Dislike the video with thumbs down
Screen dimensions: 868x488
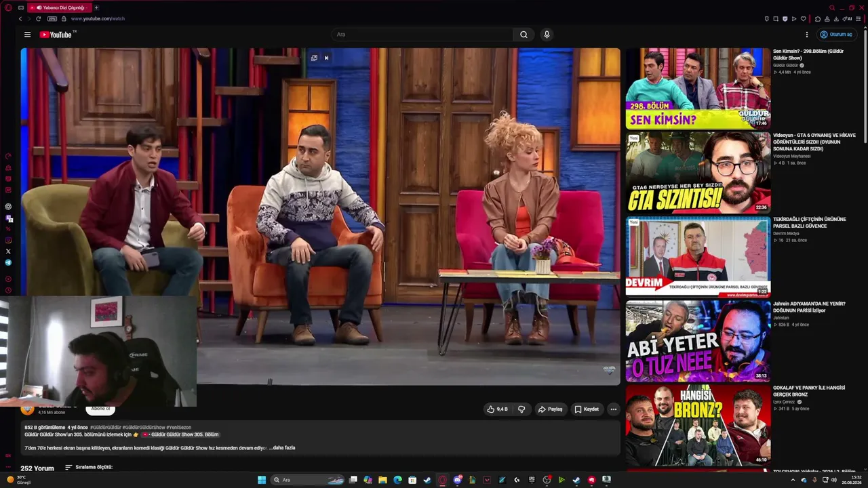(x=521, y=409)
